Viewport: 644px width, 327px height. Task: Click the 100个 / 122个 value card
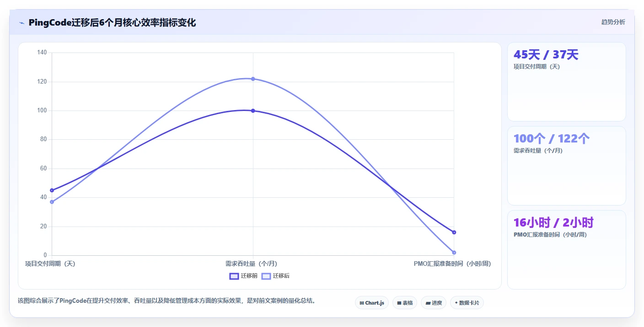(567, 166)
